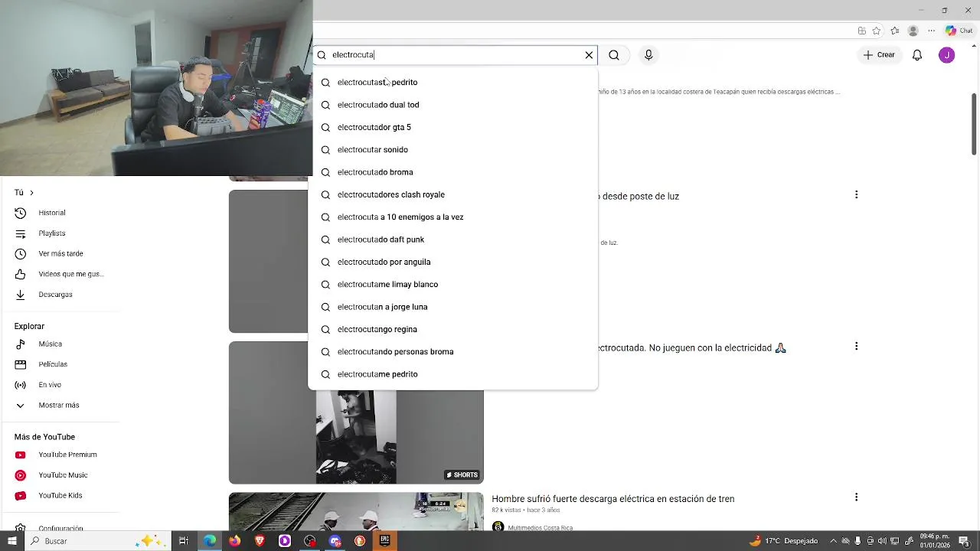
Task: Open the Windows Start menu
Action: pyautogui.click(x=12, y=541)
